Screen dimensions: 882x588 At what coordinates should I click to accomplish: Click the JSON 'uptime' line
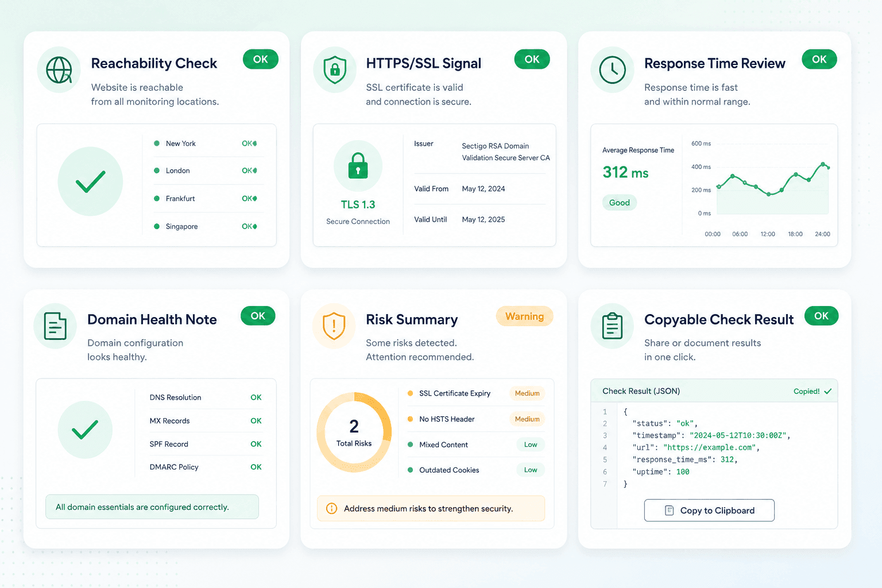(x=661, y=471)
